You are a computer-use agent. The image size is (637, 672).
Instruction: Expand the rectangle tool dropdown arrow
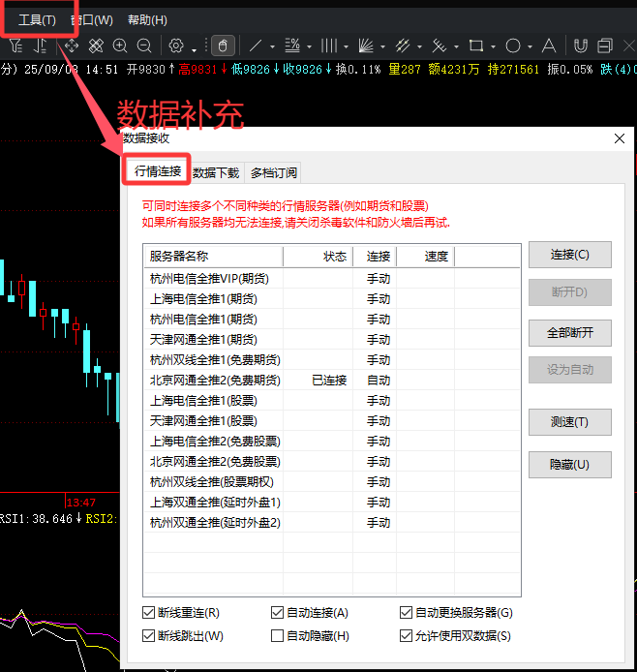(x=492, y=46)
